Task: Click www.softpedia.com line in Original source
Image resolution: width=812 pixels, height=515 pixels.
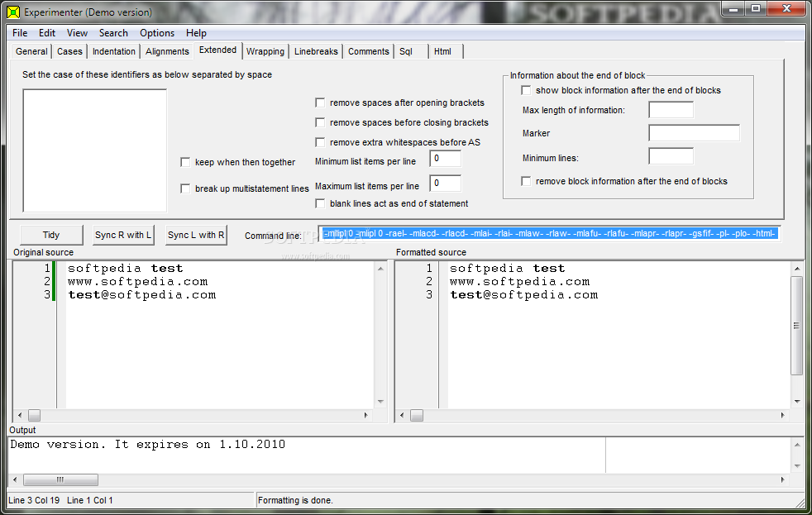Action: coord(138,282)
